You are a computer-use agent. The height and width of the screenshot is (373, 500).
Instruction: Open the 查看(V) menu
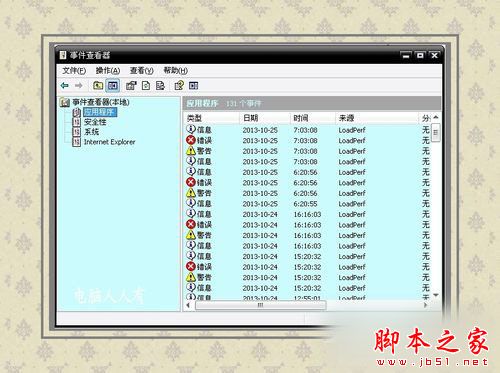(141, 71)
